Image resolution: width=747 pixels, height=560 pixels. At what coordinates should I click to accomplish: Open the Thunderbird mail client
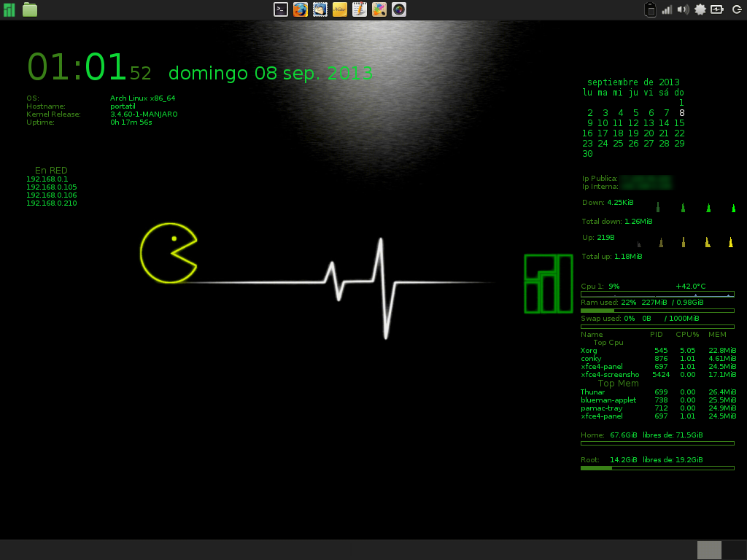tap(320, 9)
